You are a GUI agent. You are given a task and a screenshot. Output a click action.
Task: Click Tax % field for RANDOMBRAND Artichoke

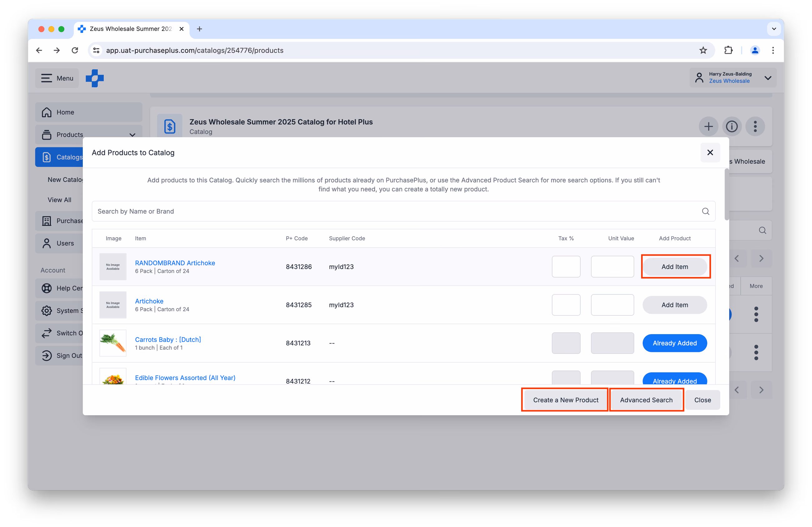coord(566,267)
